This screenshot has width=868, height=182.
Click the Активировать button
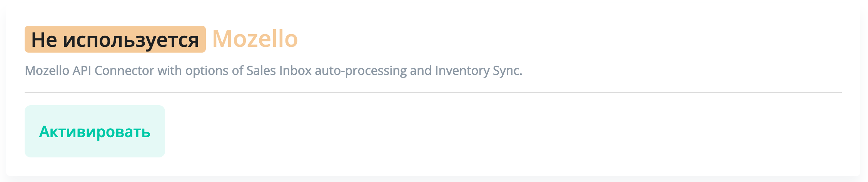(x=95, y=131)
